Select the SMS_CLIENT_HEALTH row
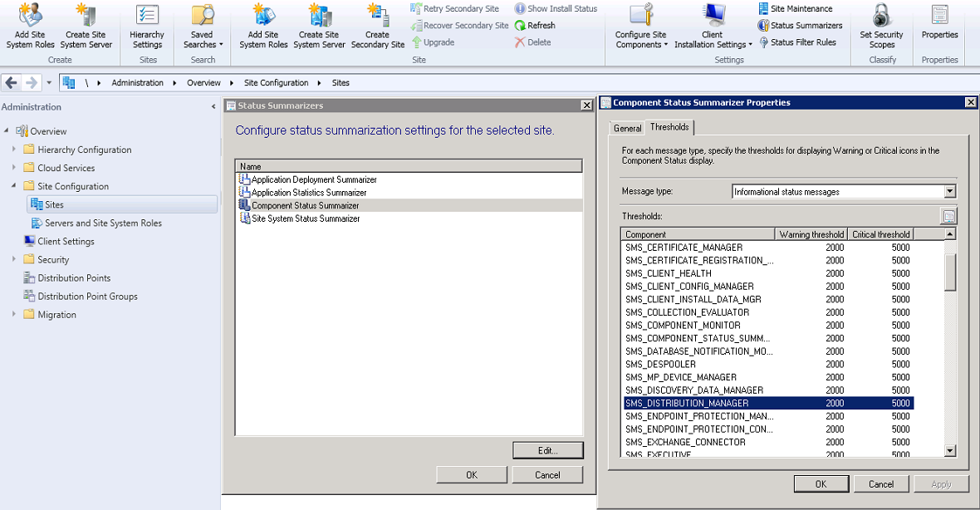The height and width of the screenshot is (510, 980). pyautogui.click(x=768, y=273)
